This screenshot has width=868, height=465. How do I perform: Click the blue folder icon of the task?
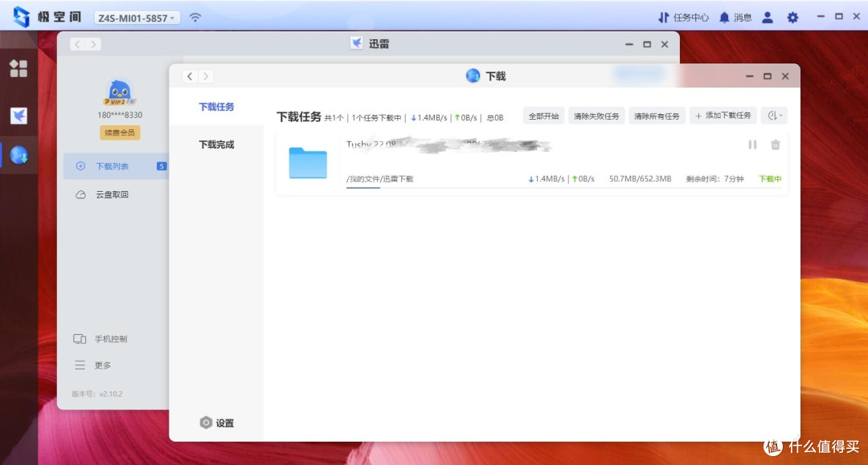(308, 162)
